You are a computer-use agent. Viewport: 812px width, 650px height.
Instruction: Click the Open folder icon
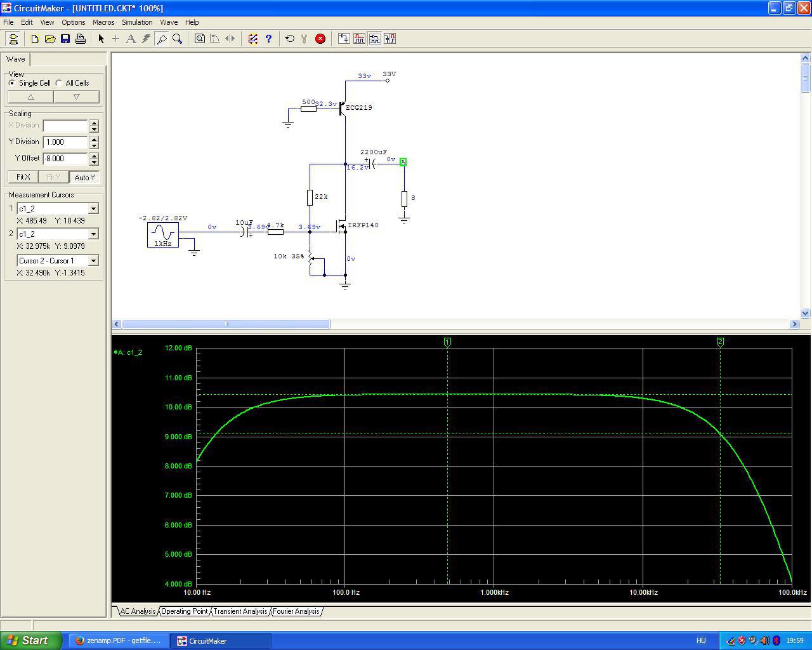[50, 39]
